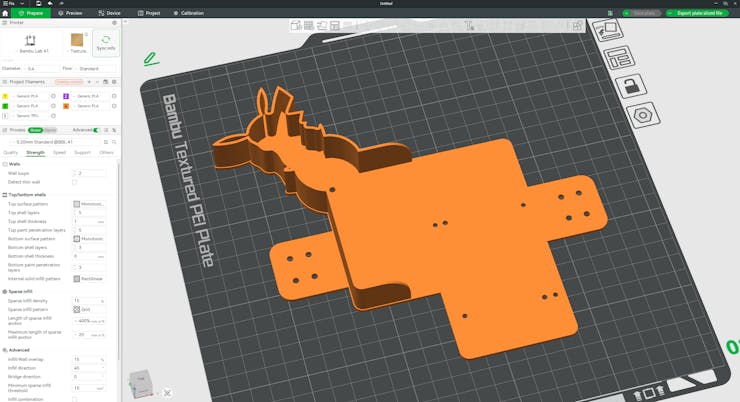Switch to the Project tab
The width and height of the screenshot is (740, 402).
tap(149, 13)
